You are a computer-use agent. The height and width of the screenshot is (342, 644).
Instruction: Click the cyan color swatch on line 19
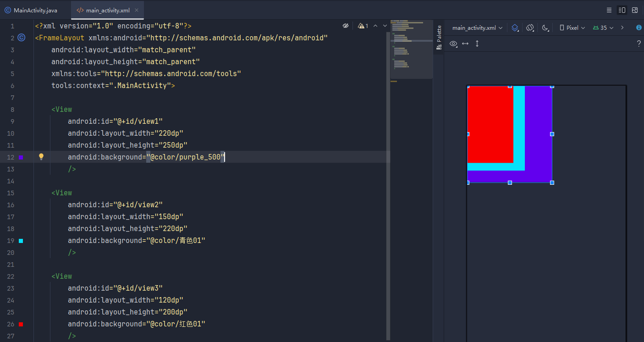[x=21, y=241]
